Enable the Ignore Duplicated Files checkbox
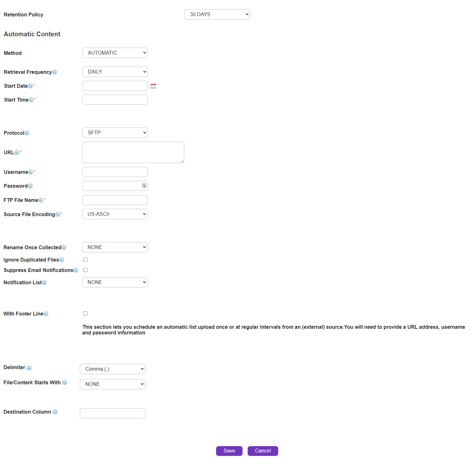 point(85,260)
